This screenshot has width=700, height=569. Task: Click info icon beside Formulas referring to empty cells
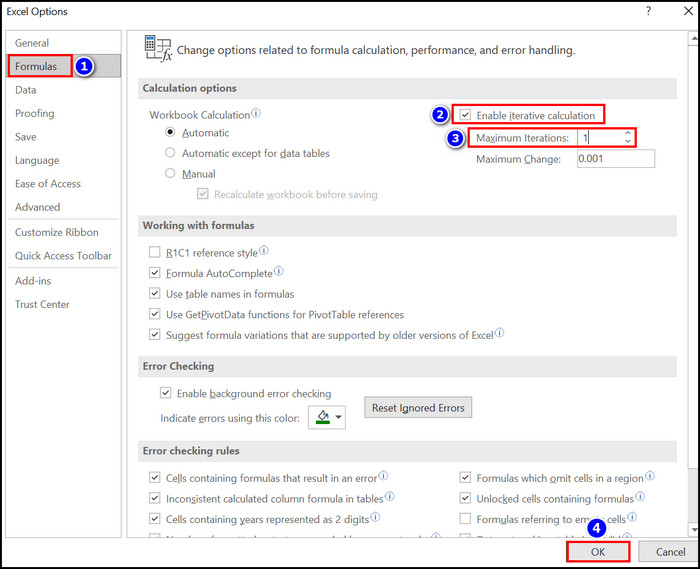tap(632, 517)
